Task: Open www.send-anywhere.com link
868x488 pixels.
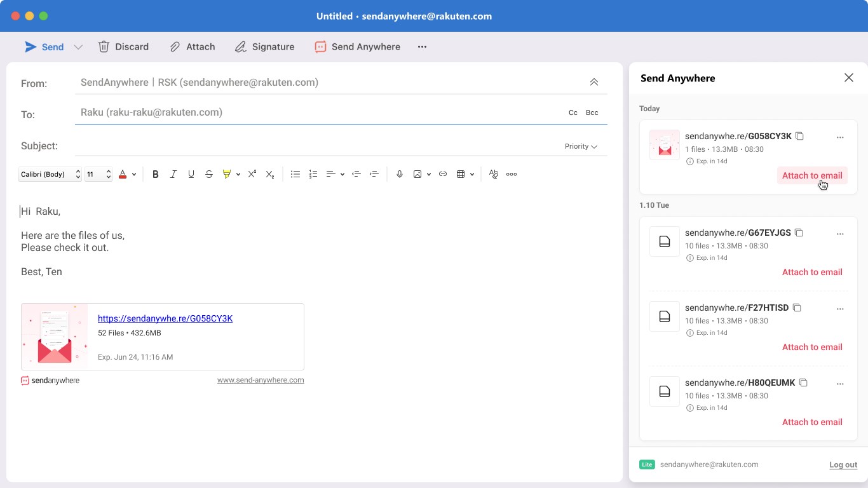Action: tap(261, 380)
